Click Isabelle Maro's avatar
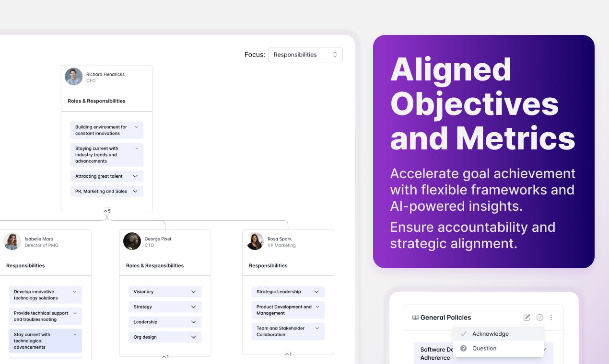 tap(12, 241)
